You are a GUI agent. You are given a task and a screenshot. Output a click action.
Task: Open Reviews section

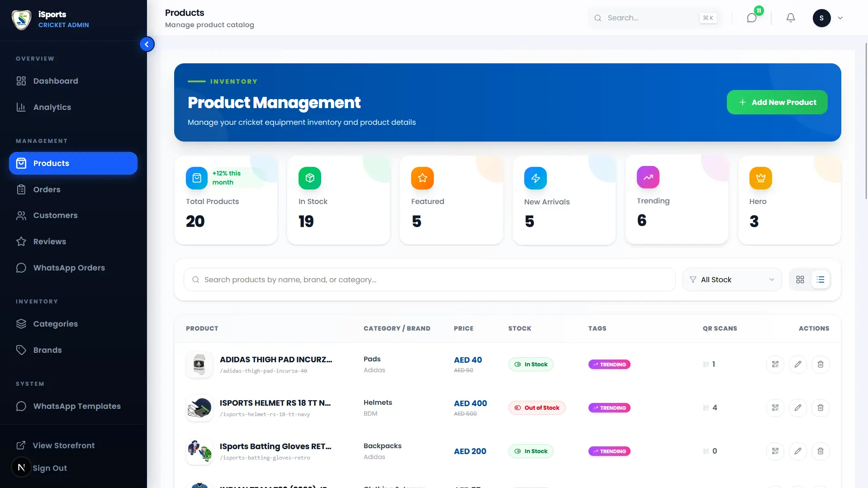(73, 242)
